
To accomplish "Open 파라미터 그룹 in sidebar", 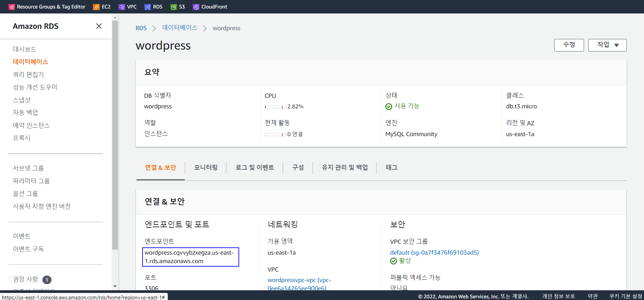I will [x=31, y=181].
